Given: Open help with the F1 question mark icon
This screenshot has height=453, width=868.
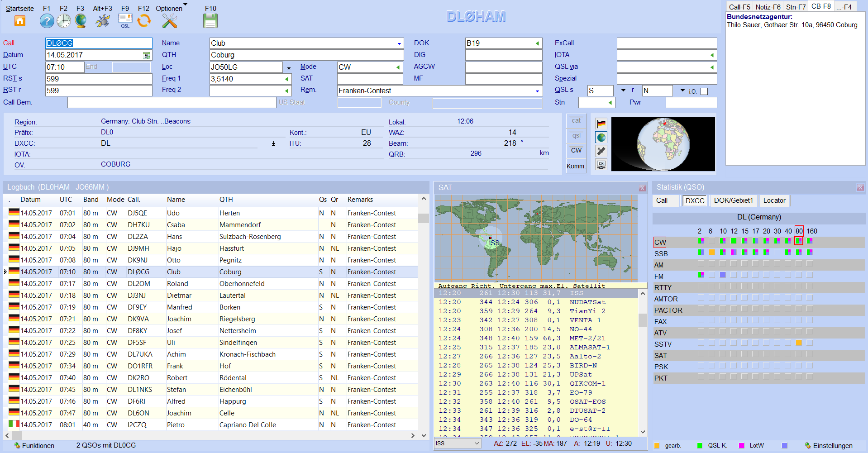Looking at the screenshot, I should [47, 21].
